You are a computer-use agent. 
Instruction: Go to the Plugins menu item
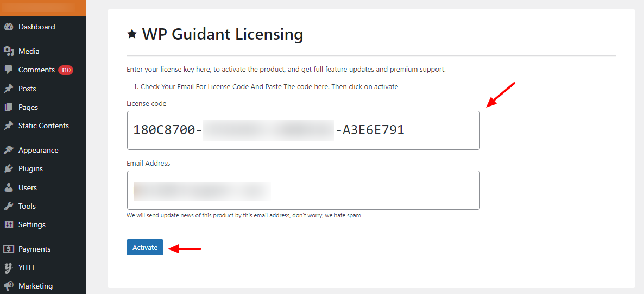(x=30, y=168)
